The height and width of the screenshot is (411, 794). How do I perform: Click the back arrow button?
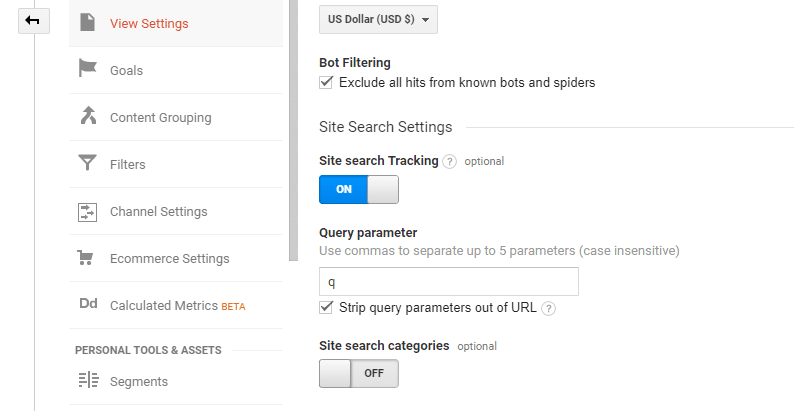(34, 21)
